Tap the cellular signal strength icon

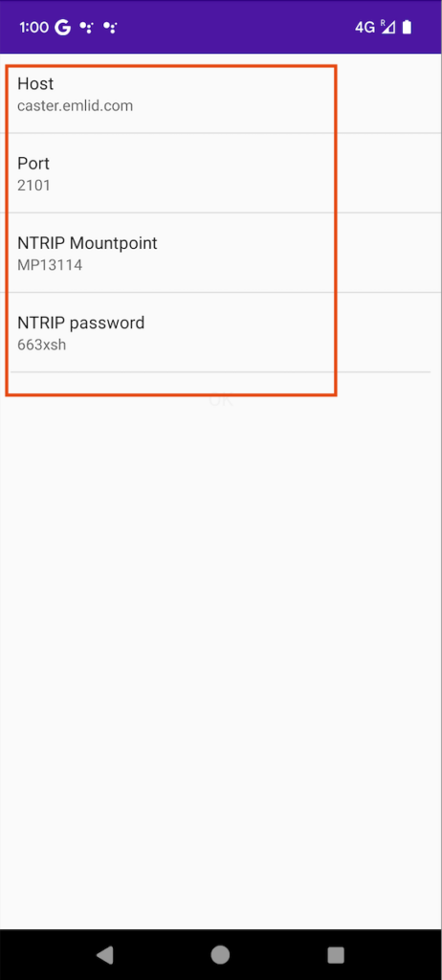387,27
